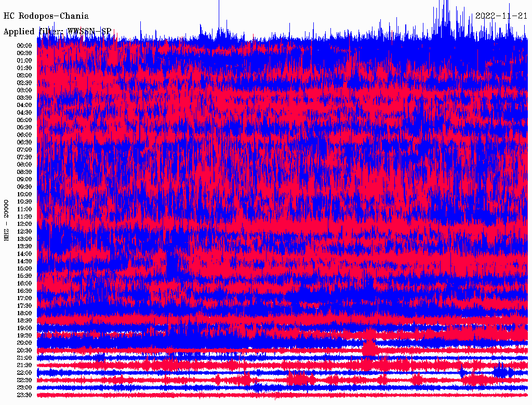Click the 21:00 time label
The height and width of the screenshot is (405, 532).
(24, 358)
